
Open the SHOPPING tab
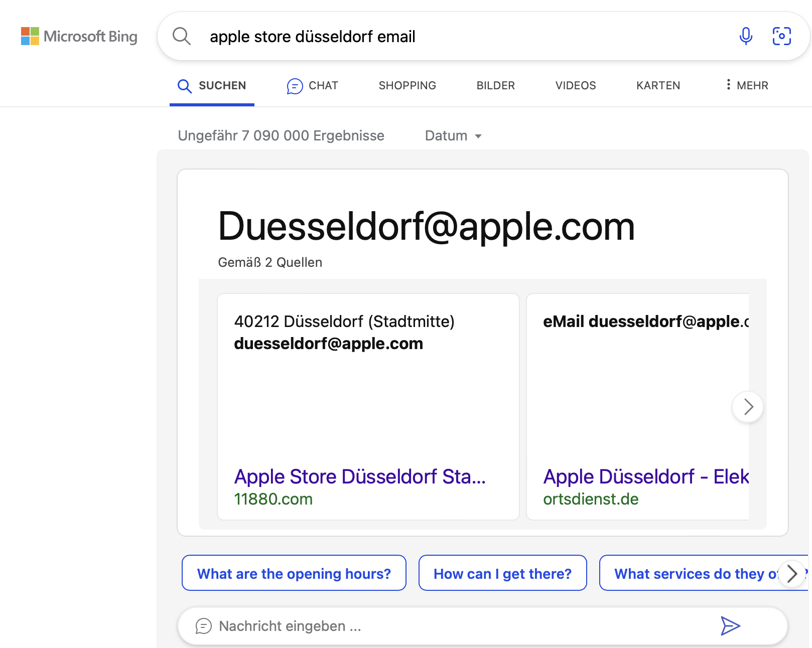pyautogui.click(x=407, y=86)
